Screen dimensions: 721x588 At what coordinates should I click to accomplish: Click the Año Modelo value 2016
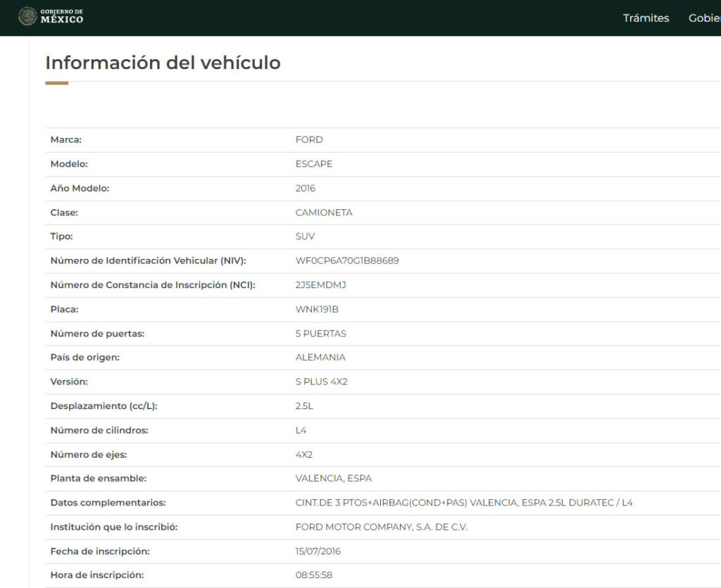306,189
